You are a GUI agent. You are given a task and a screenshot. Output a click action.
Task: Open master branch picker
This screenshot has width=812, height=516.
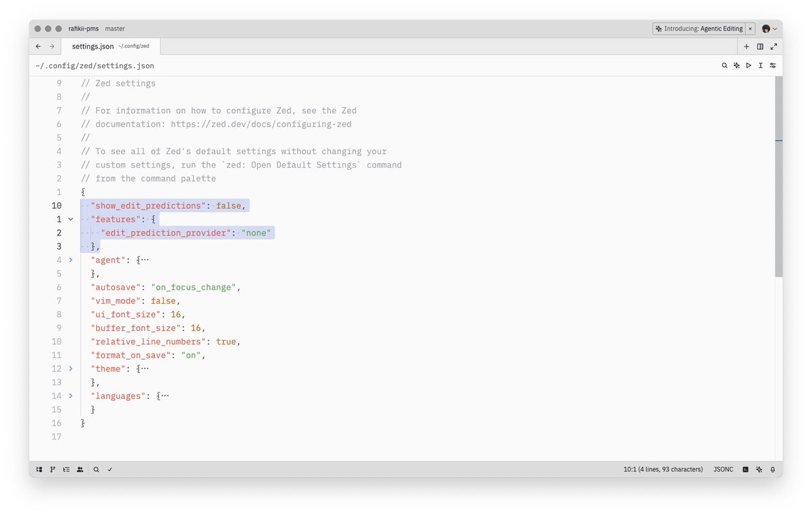coord(115,29)
